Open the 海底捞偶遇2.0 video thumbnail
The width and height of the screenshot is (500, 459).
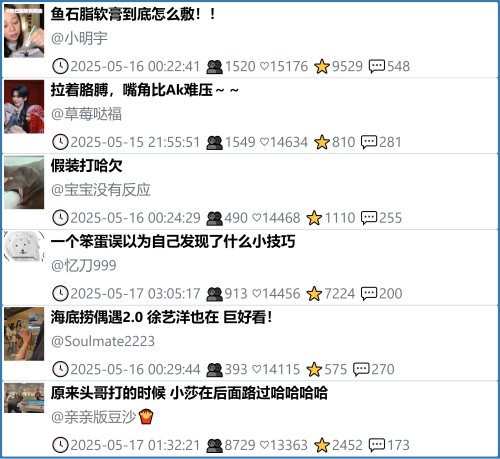click(24, 334)
